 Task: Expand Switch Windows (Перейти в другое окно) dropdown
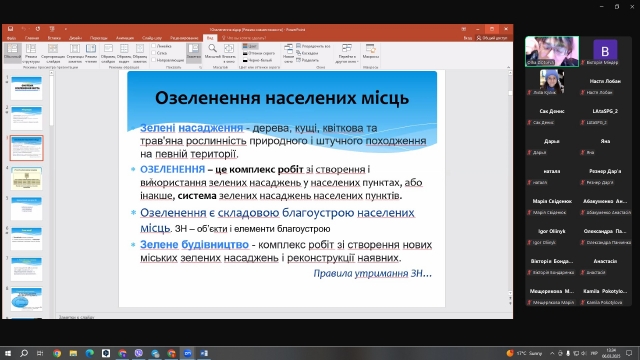[347, 53]
